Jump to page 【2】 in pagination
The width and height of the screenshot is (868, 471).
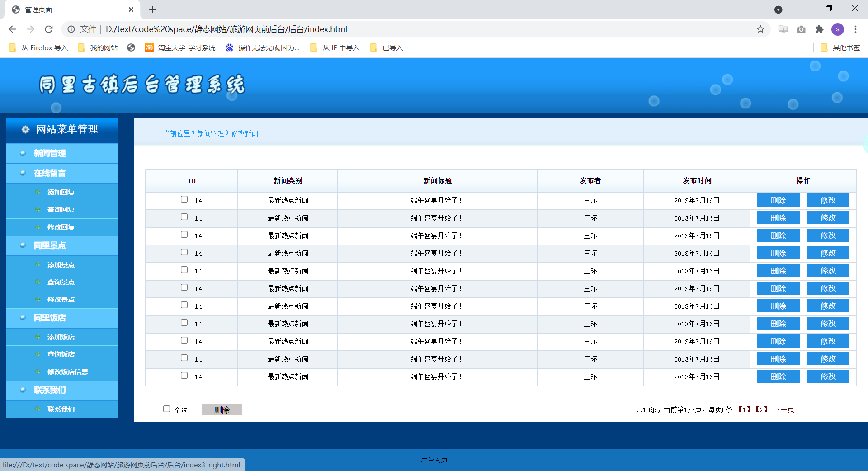762,410
